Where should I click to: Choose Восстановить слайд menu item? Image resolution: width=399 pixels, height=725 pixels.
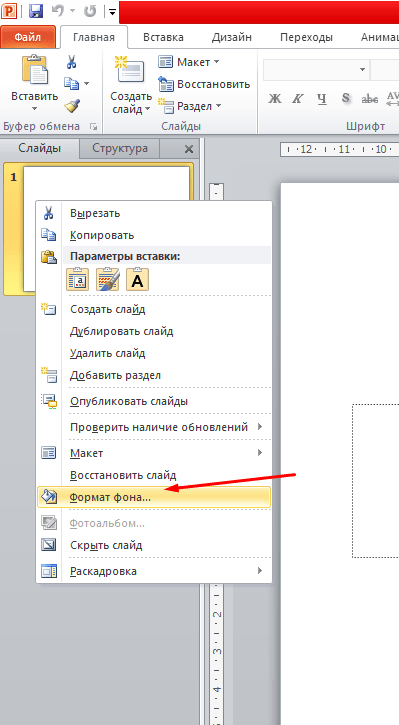[x=154, y=475]
